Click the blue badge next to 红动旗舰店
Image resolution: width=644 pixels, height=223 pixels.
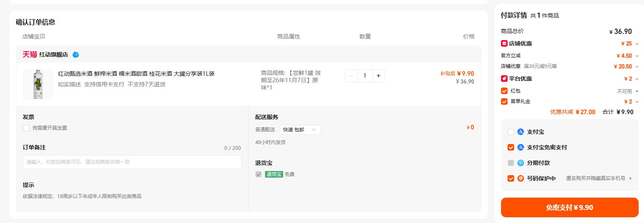pos(76,54)
